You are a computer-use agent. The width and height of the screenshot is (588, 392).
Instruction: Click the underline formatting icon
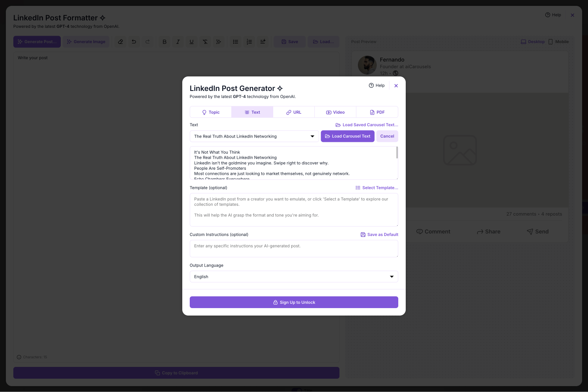point(192,42)
